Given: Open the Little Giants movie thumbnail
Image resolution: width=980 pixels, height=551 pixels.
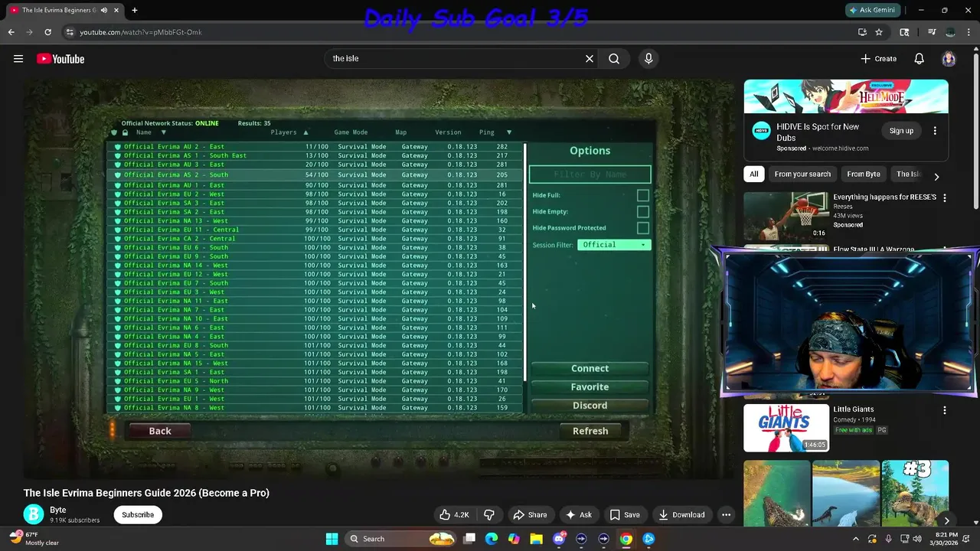Looking at the screenshot, I should 786,428.
